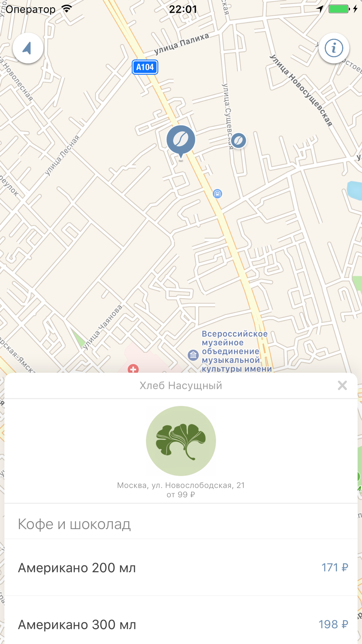
Task: Select Американо 200 мл item
Action: [x=181, y=567]
